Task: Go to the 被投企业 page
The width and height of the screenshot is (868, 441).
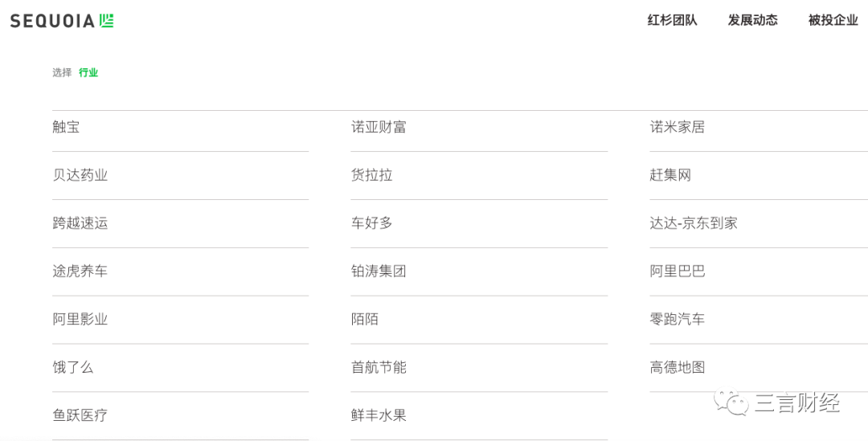Action: pos(833,20)
